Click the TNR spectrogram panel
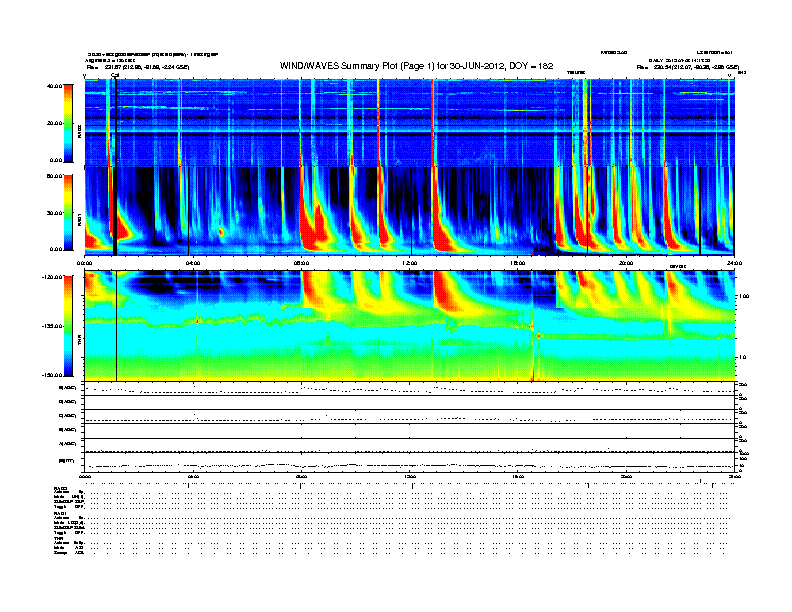 click(x=409, y=326)
